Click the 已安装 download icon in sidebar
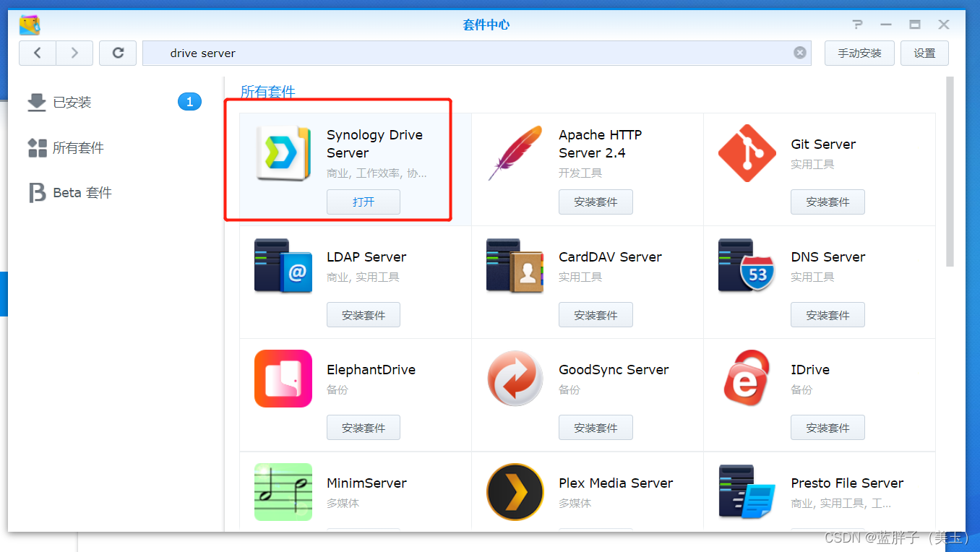Viewport: 980px width, 552px height. pyautogui.click(x=37, y=103)
